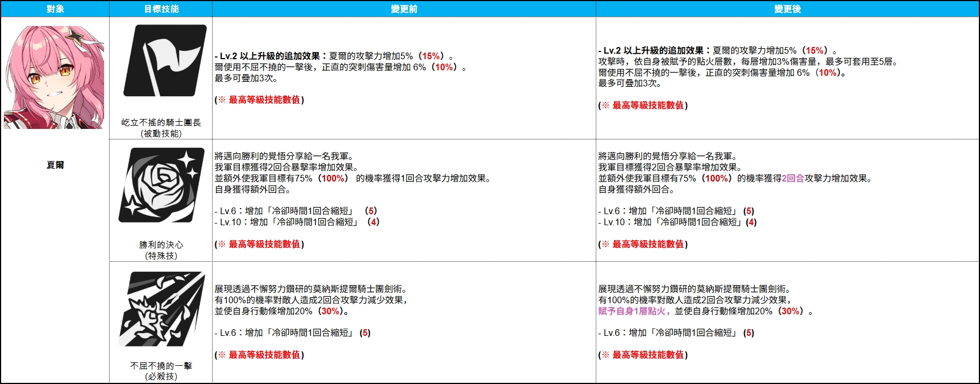Screen dimensions: 980x384
Task: Select 我軍目標獲得2回合暴擊率增加效果 in 變更後 column
Action: tap(670, 167)
